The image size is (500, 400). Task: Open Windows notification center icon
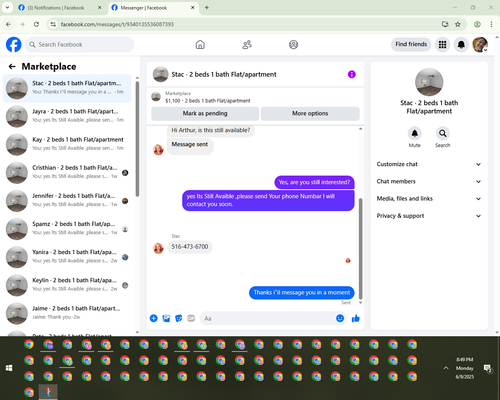488,368
